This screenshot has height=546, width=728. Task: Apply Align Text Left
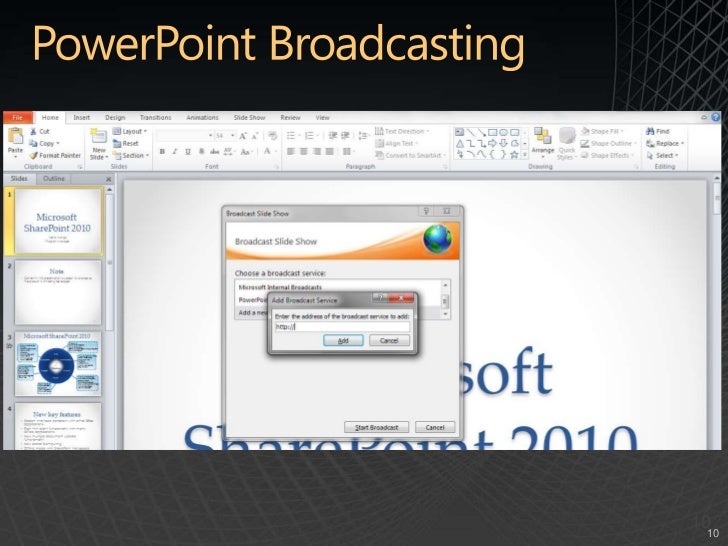pos(291,151)
